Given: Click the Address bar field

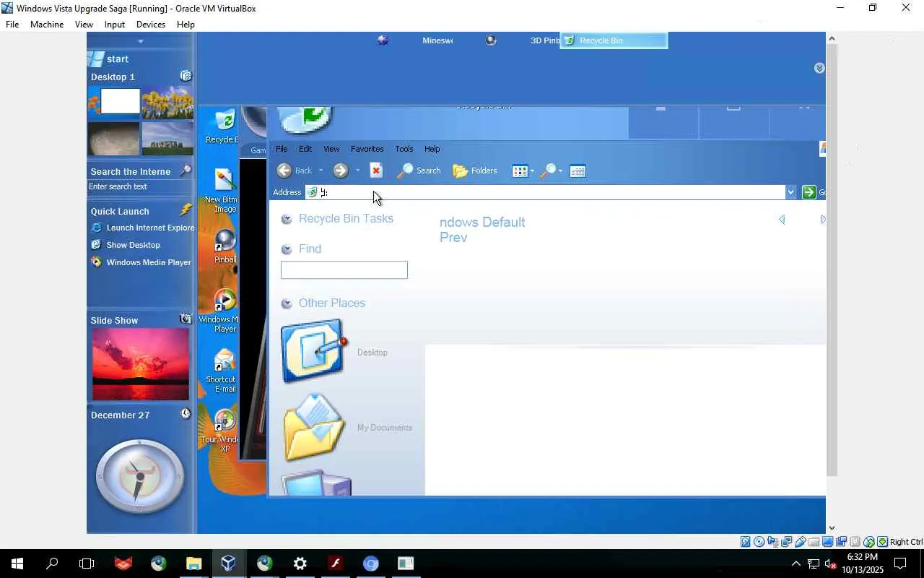Looking at the screenshot, I should 545,192.
